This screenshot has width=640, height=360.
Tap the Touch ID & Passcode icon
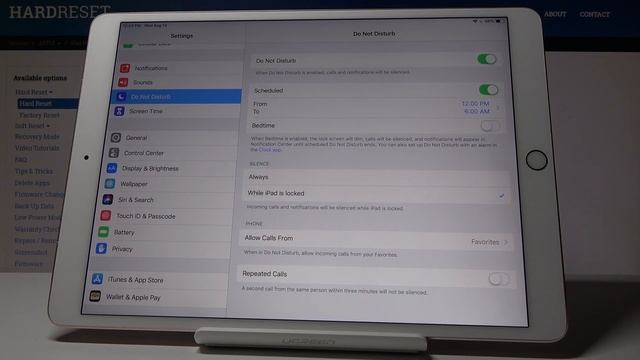(106, 216)
